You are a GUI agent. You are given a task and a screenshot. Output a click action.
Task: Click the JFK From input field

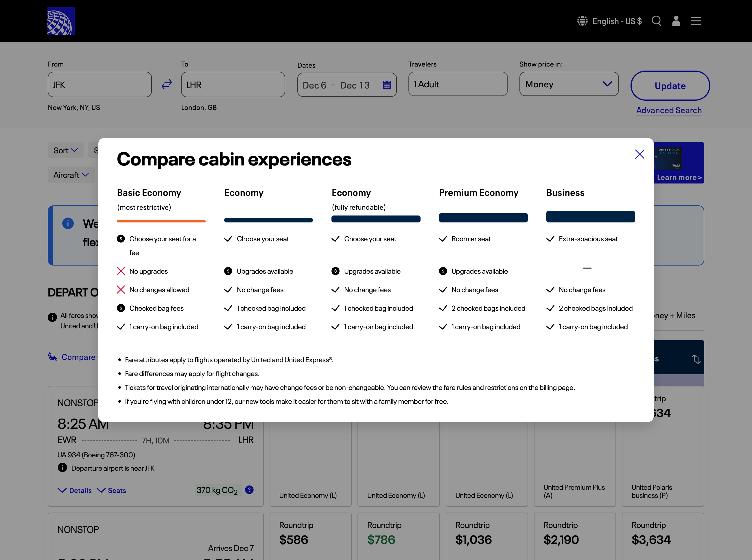click(99, 84)
